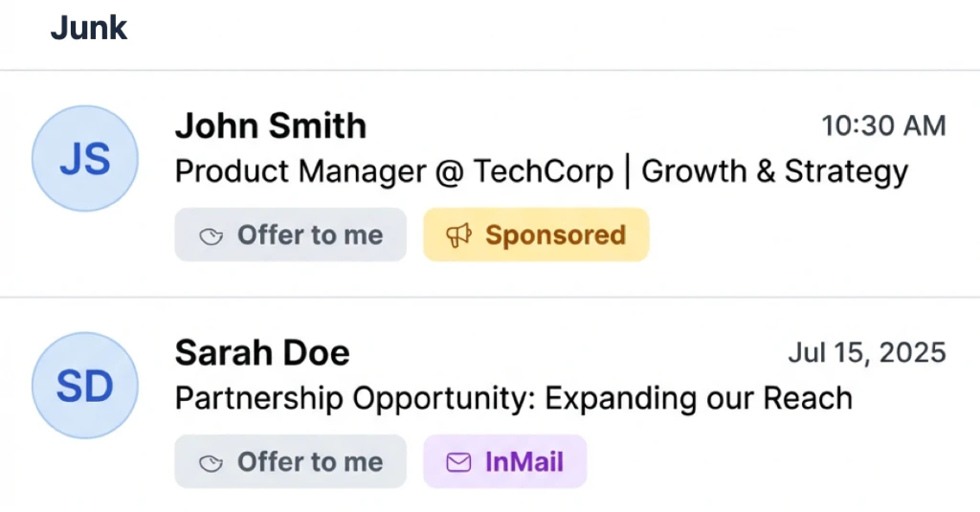Select the Growth & Strategy text in subject

tap(774, 172)
